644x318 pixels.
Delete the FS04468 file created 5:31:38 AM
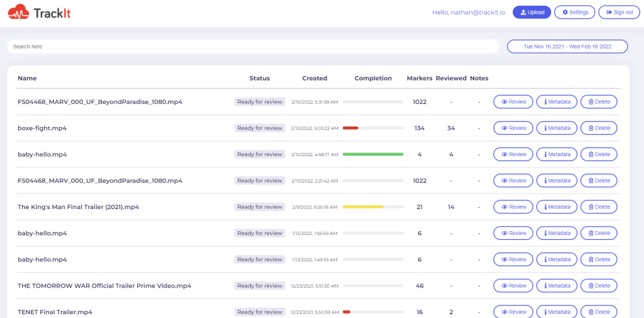(x=599, y=101)
